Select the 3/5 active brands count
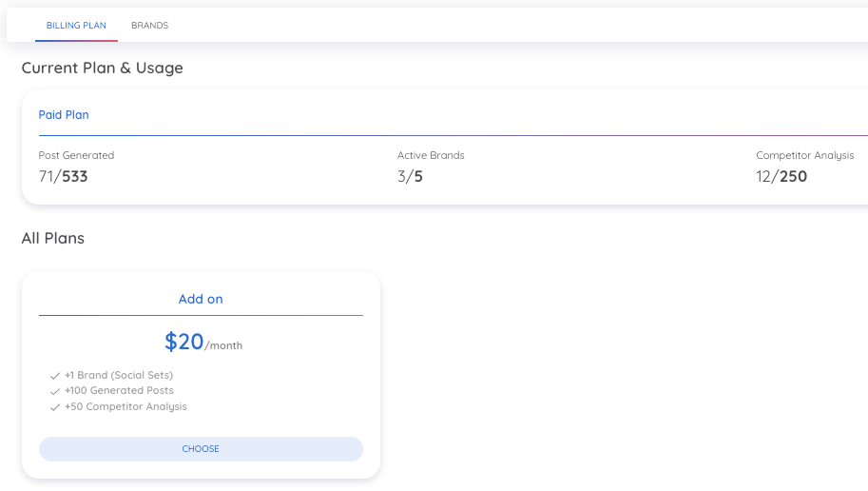Image resolution: width=868 pixels, height=491 pixels. [x=410, y=176]
